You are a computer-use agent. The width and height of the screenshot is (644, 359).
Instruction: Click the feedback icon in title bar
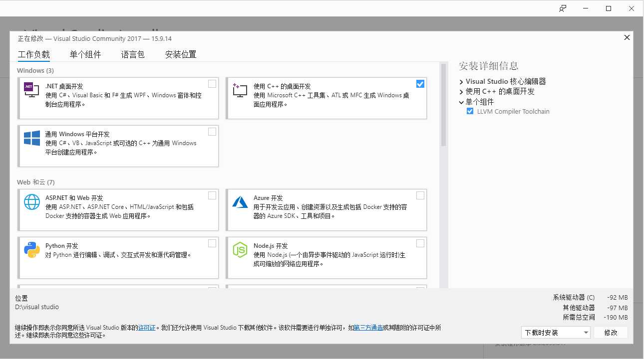coord(563,8)
